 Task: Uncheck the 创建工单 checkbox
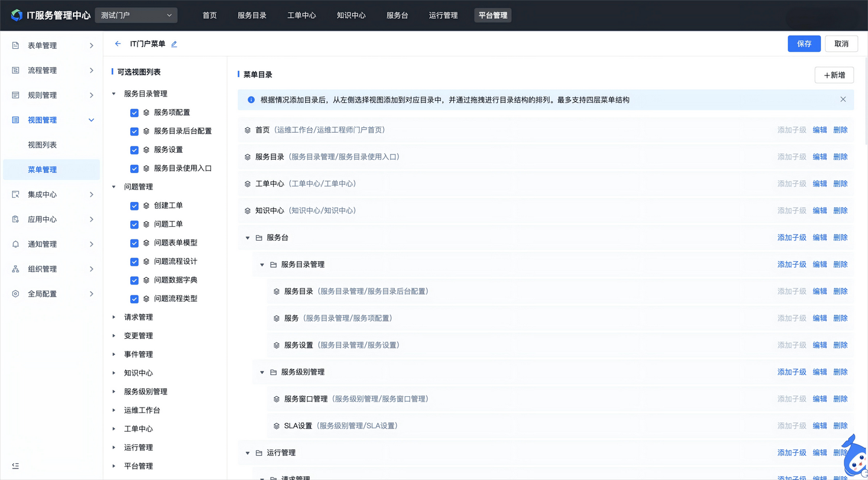tap(134, 206)
